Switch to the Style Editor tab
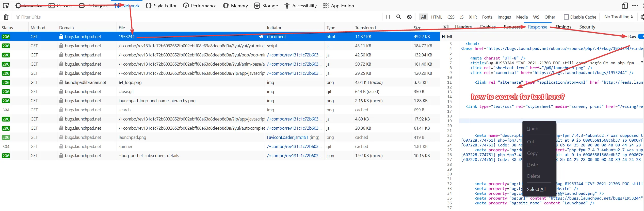 tap(161, 6)
